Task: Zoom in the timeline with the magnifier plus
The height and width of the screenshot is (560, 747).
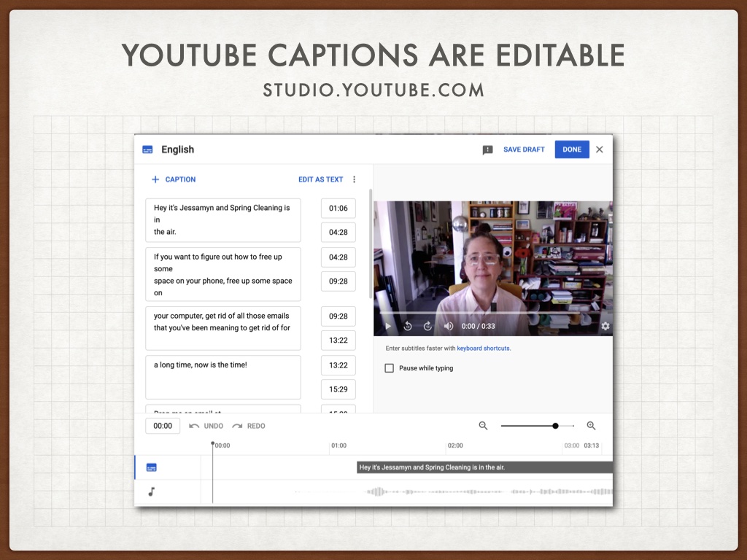Action: (x=591, y=426)
